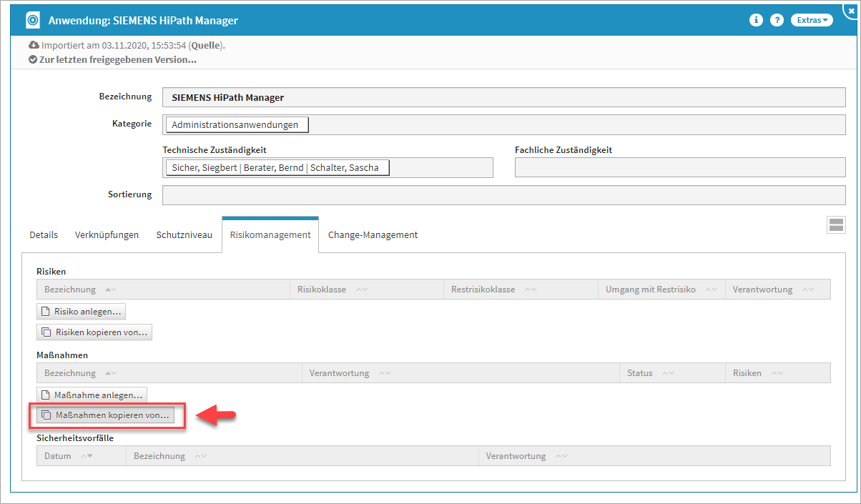The height and width of the screenshot is (504, 861).
Task: Switch to the Verknüpfungen tab
Action: click(x=107, y=234)
